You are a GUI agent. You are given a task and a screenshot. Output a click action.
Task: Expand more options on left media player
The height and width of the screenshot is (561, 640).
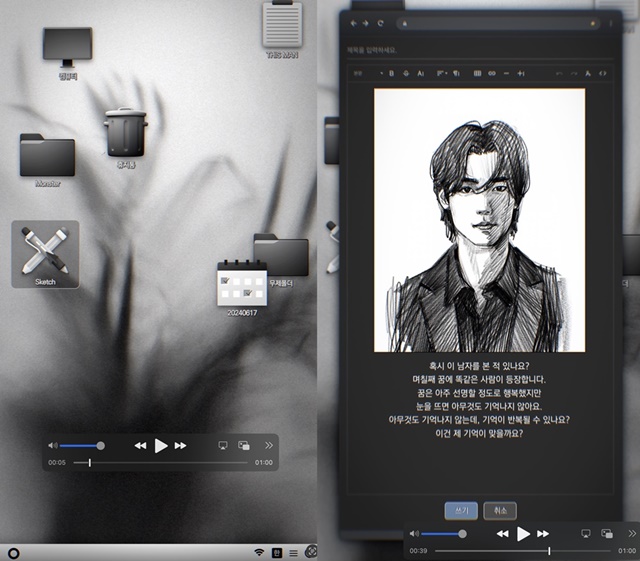pyautogui.click(x=268, y=445)
